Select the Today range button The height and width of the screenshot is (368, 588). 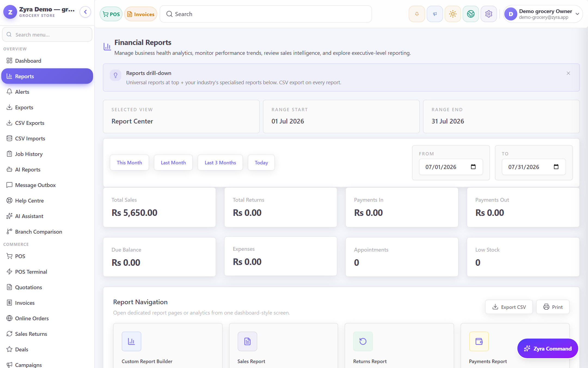(261, 162)
